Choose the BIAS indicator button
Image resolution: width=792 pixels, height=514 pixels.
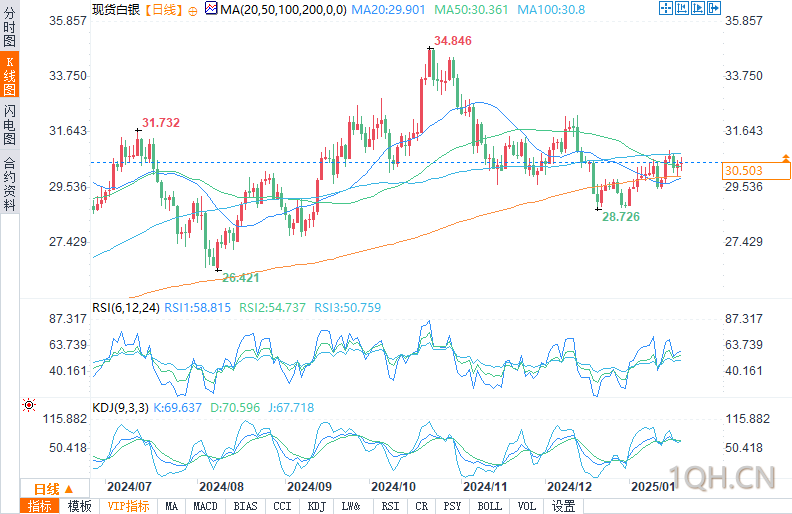tap(245, 506)
